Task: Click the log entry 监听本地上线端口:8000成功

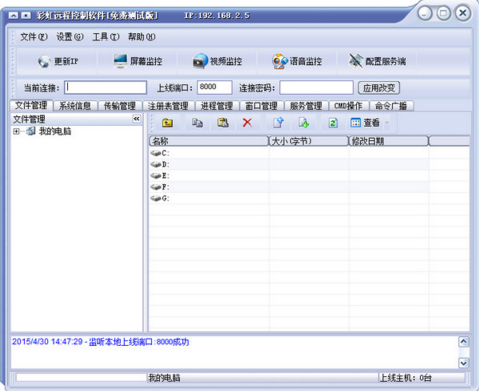Action: (139, 342)
